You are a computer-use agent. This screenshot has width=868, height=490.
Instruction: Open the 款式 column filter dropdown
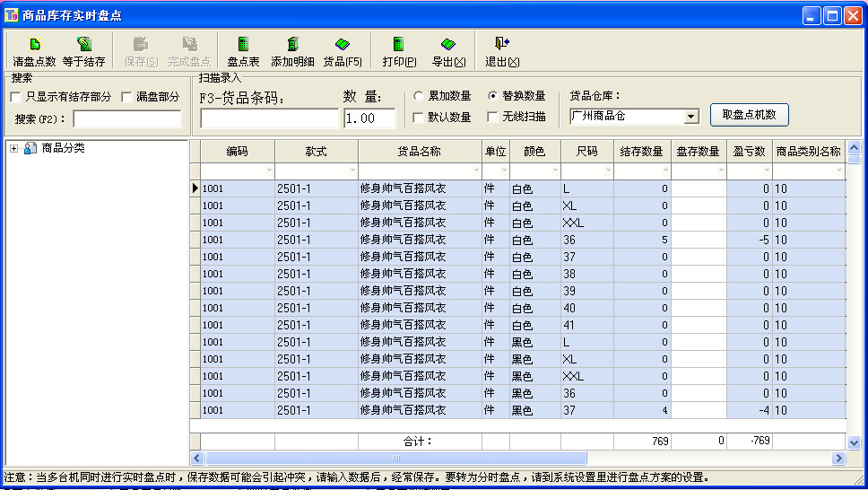352,171
